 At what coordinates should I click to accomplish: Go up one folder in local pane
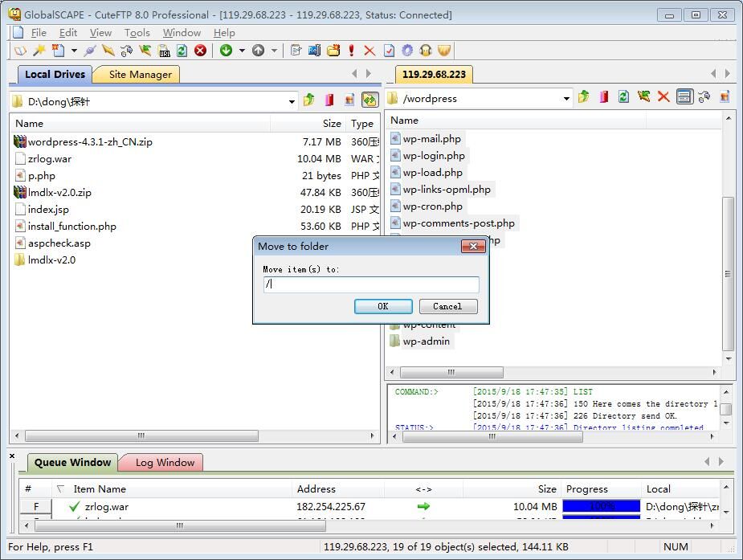point(309,100)
